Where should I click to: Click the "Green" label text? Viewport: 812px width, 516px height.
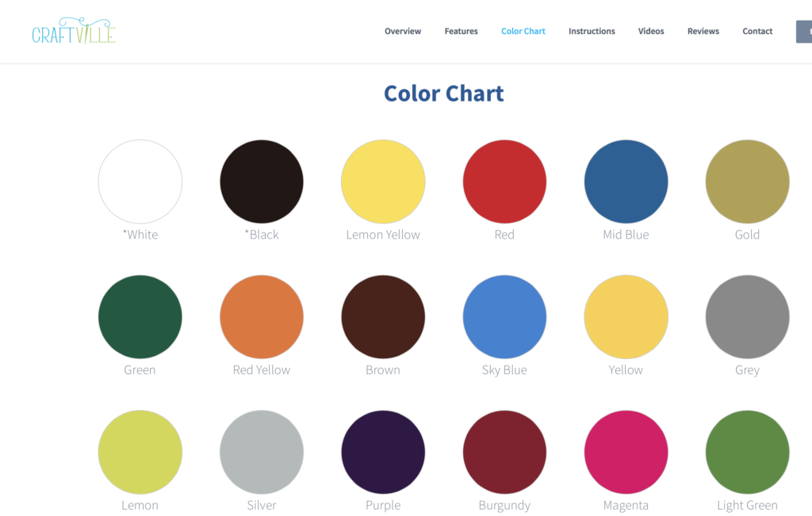140,370
